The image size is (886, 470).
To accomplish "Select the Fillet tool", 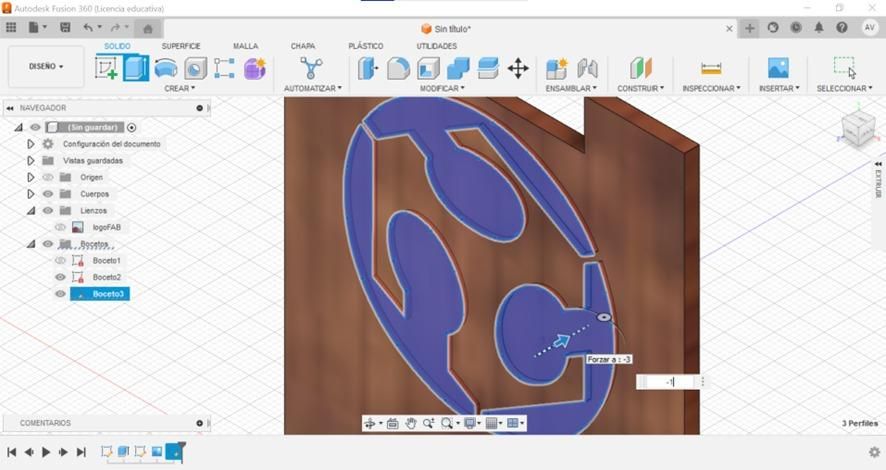I will (x=398, y=68).
